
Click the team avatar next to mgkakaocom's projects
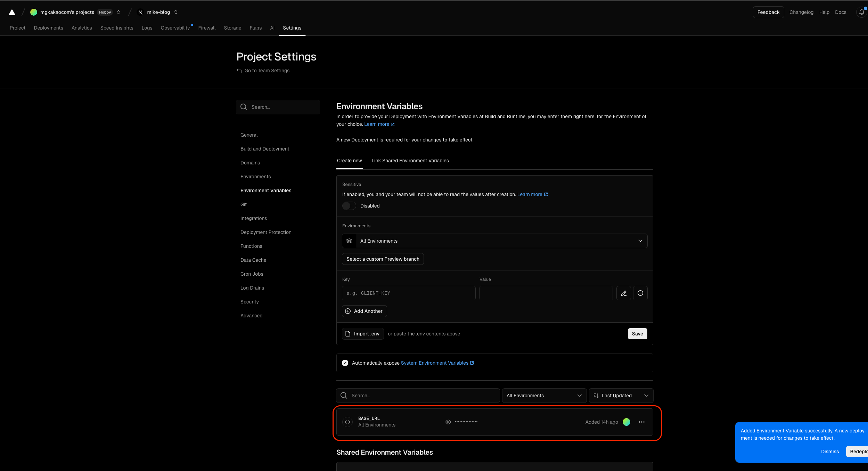(x=34, y=12)
